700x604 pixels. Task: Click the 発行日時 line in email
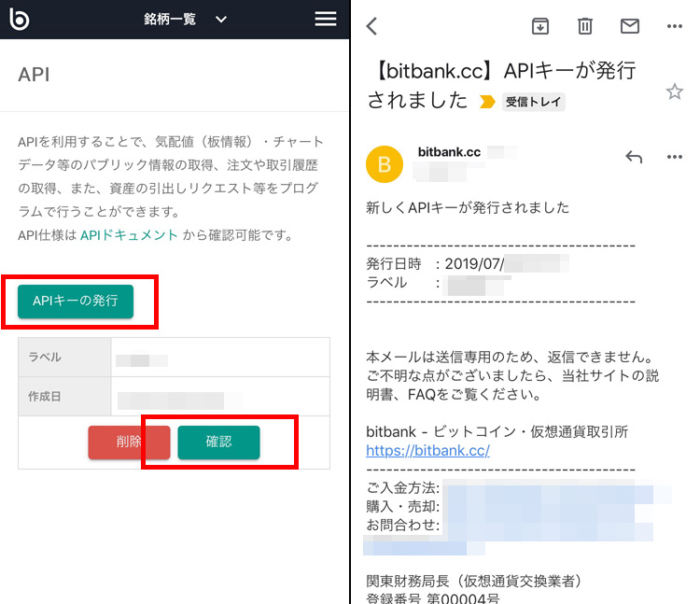coord(468,264)
